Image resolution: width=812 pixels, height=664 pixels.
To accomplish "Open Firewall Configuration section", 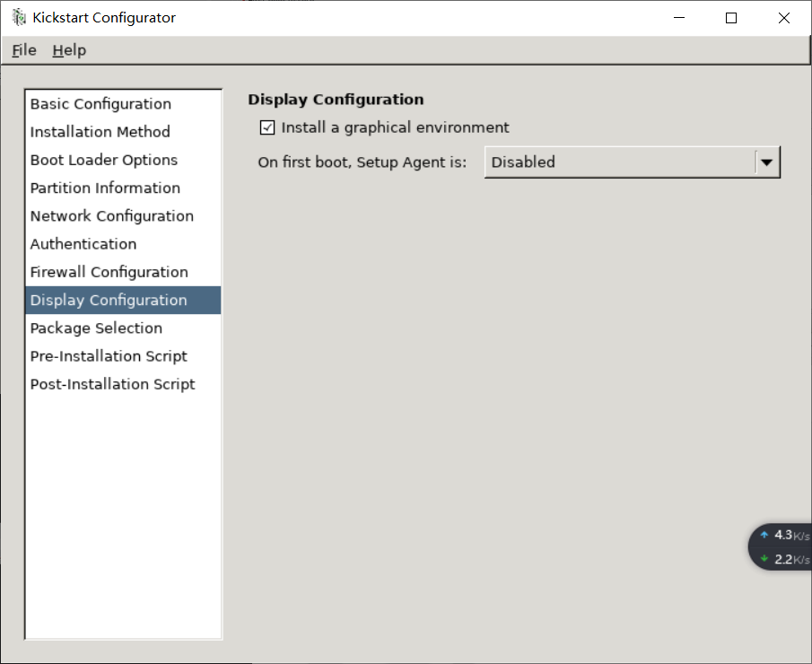I will pyautogui.click(x=123, y=271).
